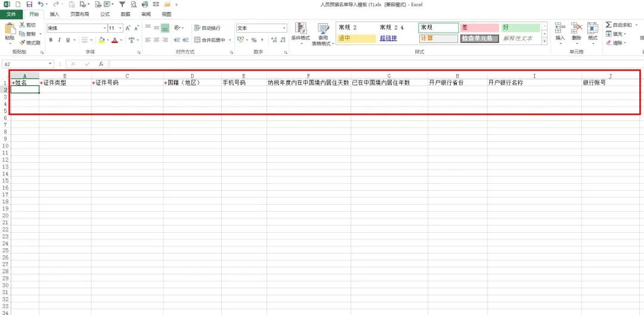Image resolution: width=644 pixels, height=315 pixels.
Task: Click the Format Painter (格式刷) icon
Action: (x=23, y=43)
